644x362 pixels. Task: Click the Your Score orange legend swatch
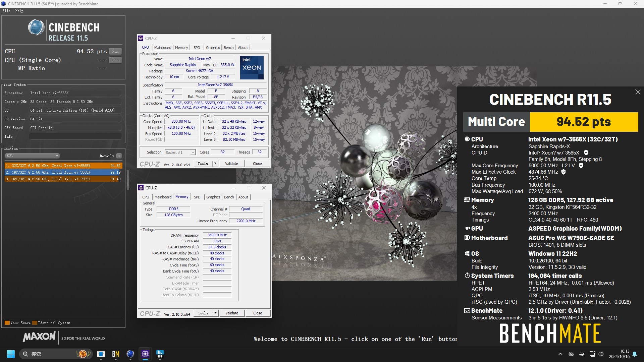point(7,323)
